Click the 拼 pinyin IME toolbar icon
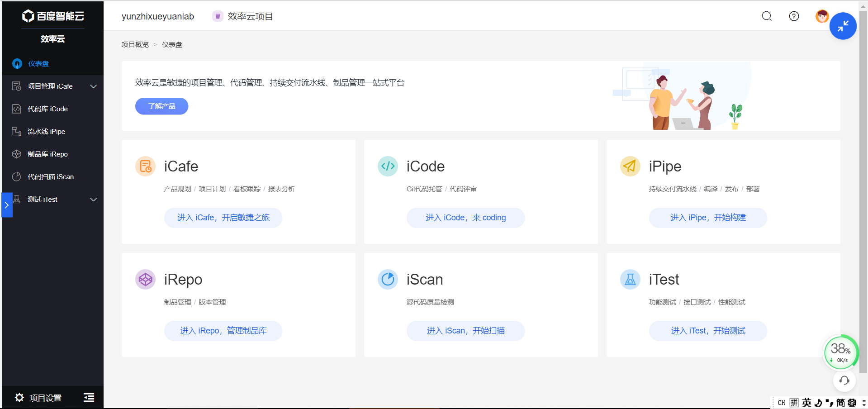 (794, 403)
